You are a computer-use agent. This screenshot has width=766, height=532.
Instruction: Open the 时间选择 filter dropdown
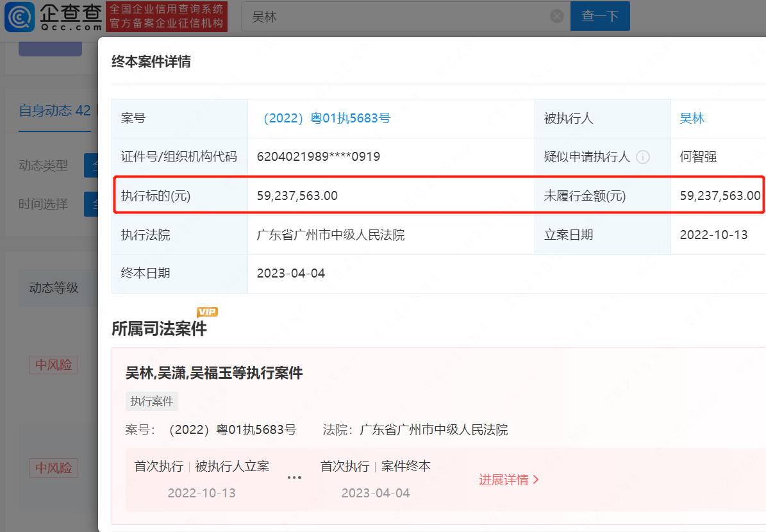(x=91, y=205)
